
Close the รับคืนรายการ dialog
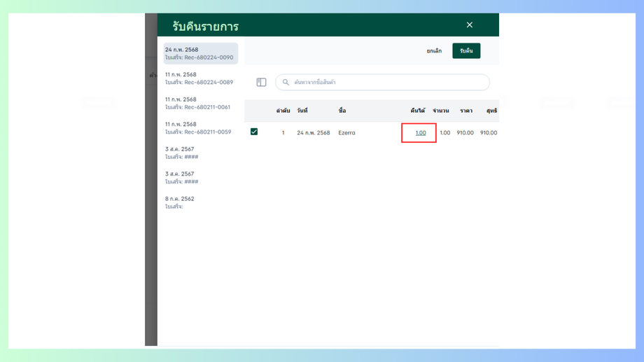[x=470, y=25]
